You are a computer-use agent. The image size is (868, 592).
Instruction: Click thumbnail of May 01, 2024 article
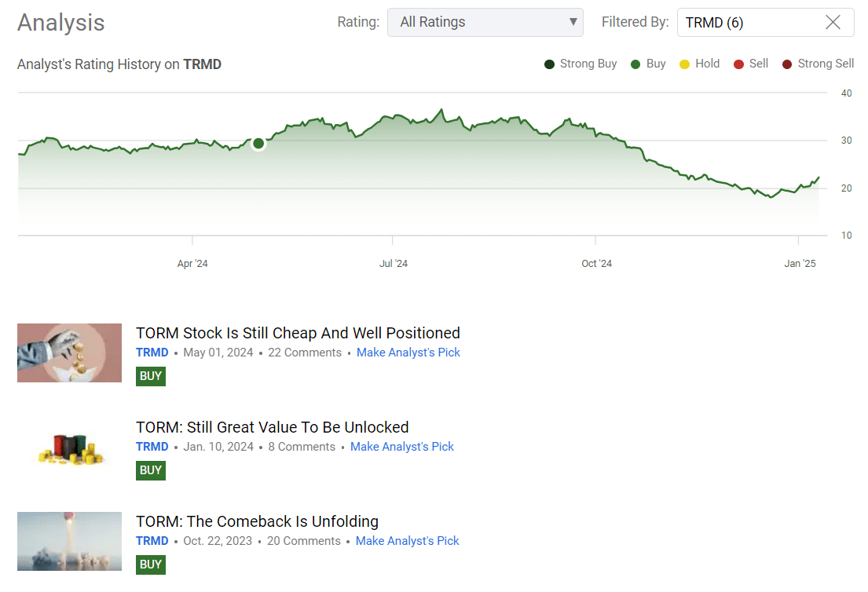pyautogui.click(x=69, y=353)
